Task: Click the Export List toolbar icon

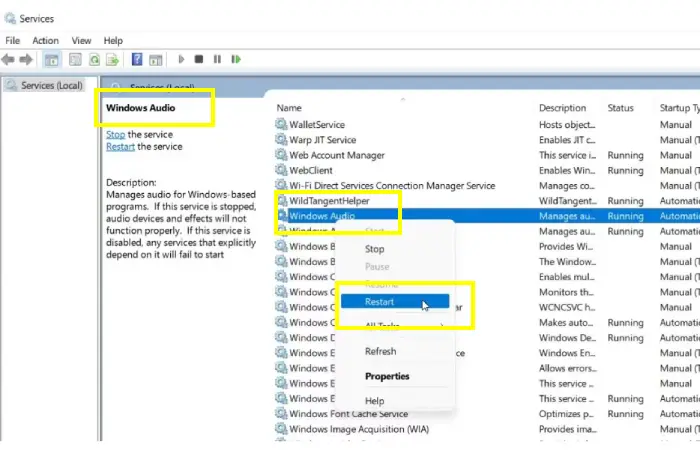Action: point(112,59)
